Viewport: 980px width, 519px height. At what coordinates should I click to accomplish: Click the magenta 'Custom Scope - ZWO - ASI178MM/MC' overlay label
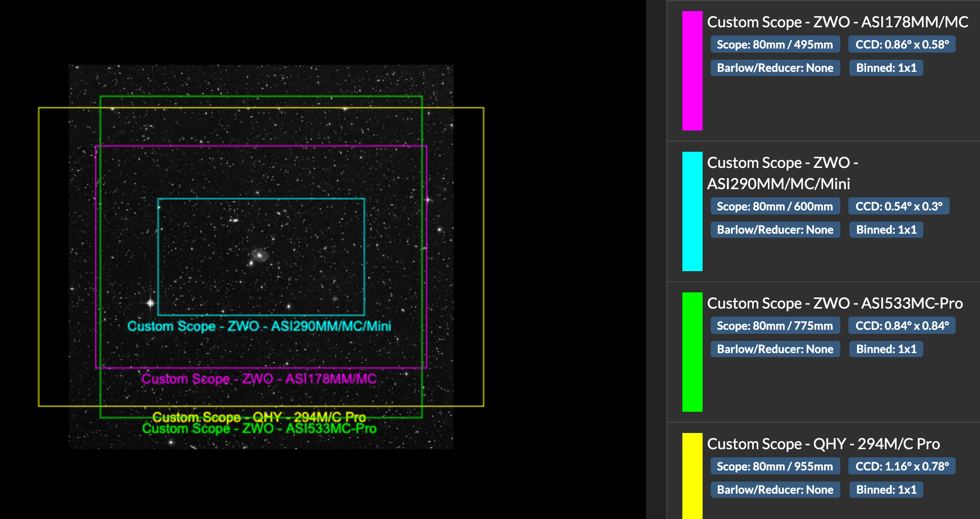point(259,379)
